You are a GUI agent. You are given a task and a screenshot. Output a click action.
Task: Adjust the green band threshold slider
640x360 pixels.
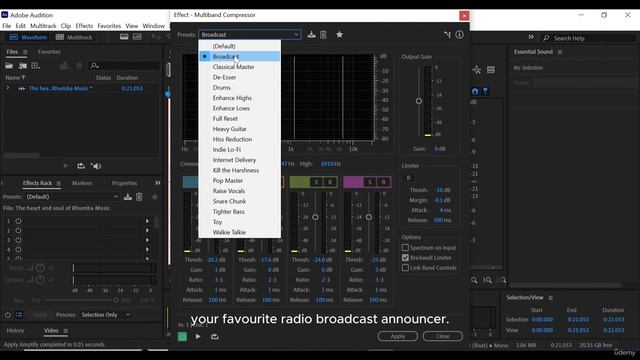(x=315, y=217)
